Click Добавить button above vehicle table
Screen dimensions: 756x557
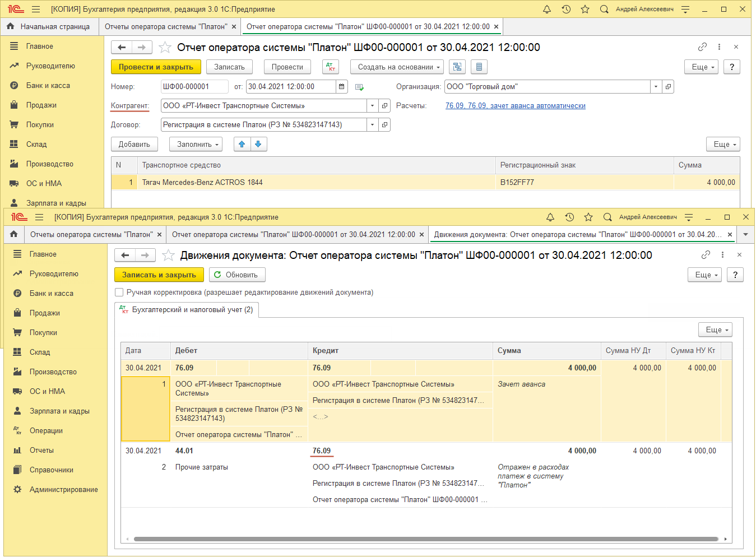134,144
